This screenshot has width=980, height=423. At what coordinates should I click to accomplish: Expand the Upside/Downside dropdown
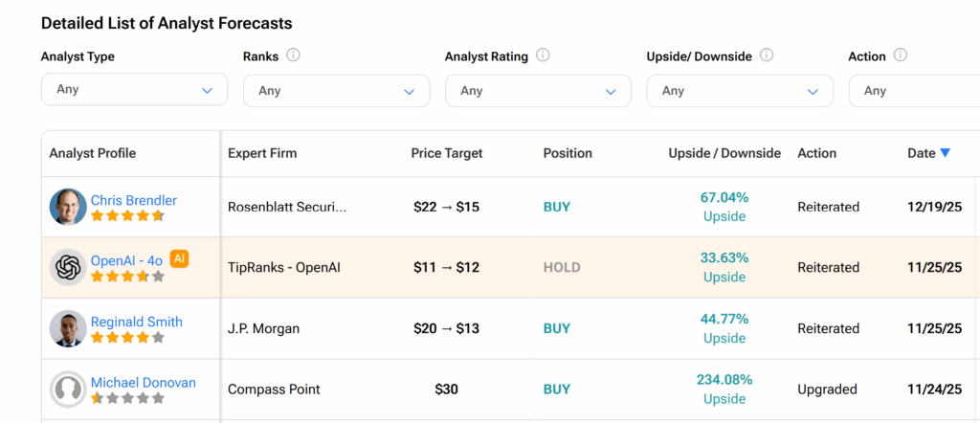740,91
